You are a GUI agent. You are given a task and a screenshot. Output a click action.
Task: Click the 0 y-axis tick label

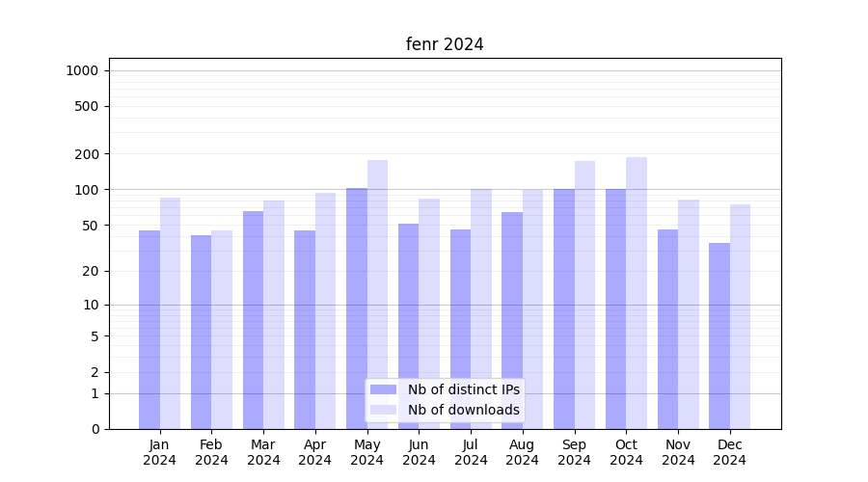95,429
